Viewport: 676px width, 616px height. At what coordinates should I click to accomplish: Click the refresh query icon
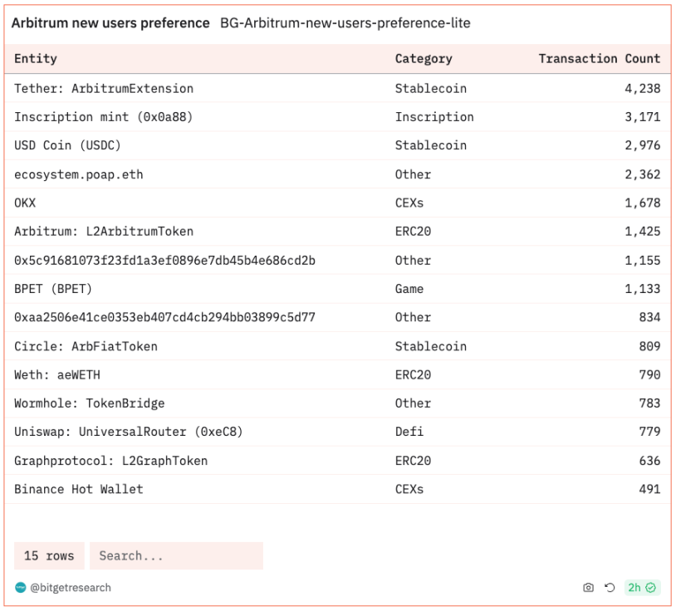click(610, 588)
